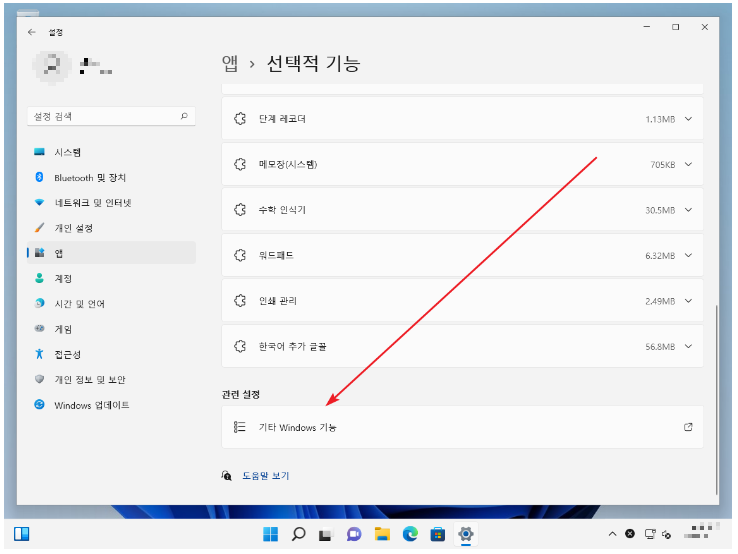This screenshot has height=554, width=738.
Task: Click the network tray icon
Action: (x=650, y=534)
